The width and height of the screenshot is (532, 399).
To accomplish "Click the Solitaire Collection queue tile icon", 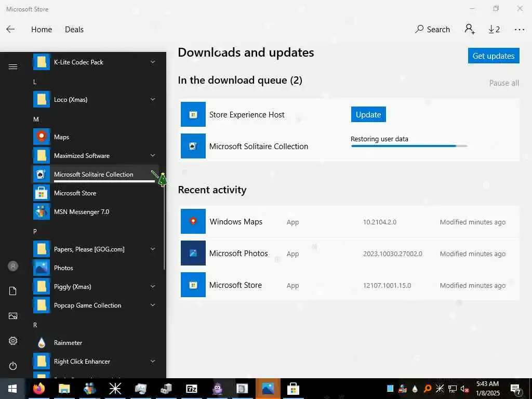I will point(193,146).
